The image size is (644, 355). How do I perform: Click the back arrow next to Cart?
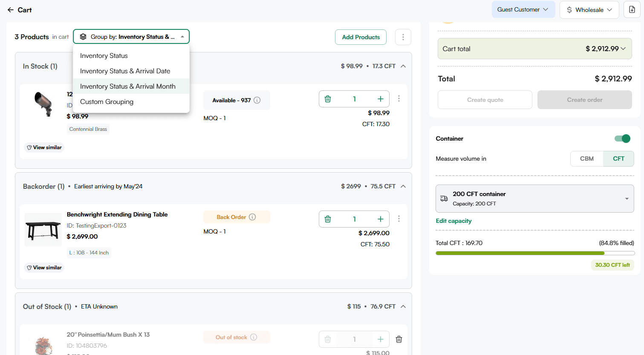pos(10,10)
